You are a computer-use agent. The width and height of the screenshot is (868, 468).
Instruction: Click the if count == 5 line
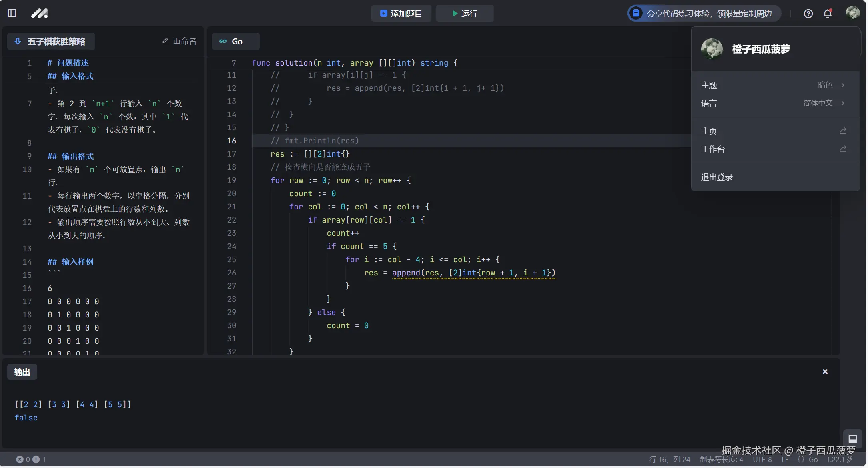point(361,246)
